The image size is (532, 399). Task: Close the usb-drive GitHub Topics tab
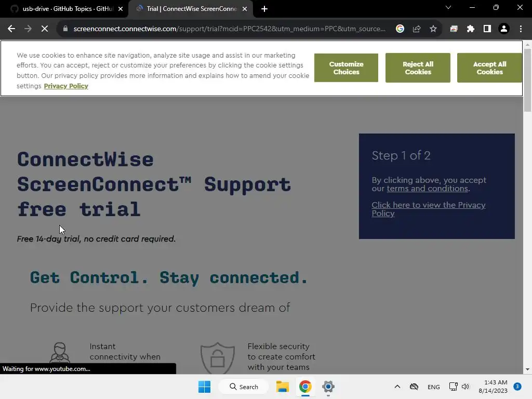pos(121,9)
